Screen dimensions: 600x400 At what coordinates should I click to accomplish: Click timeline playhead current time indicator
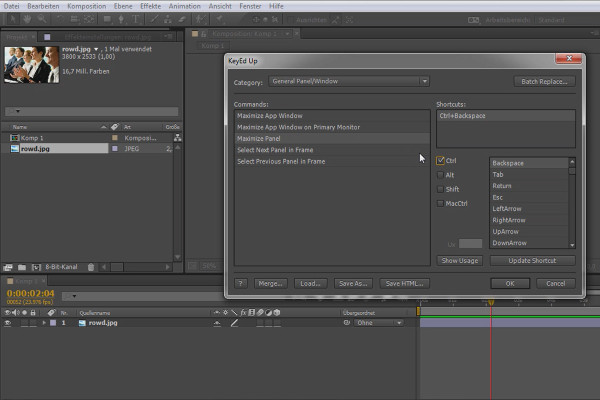pyautogui.click(x=491, y=302)
